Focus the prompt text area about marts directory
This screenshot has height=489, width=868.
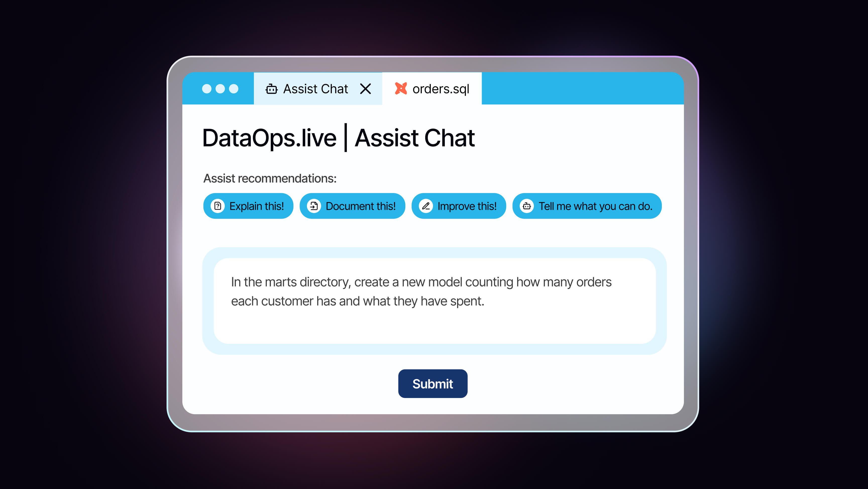(435, 301)
